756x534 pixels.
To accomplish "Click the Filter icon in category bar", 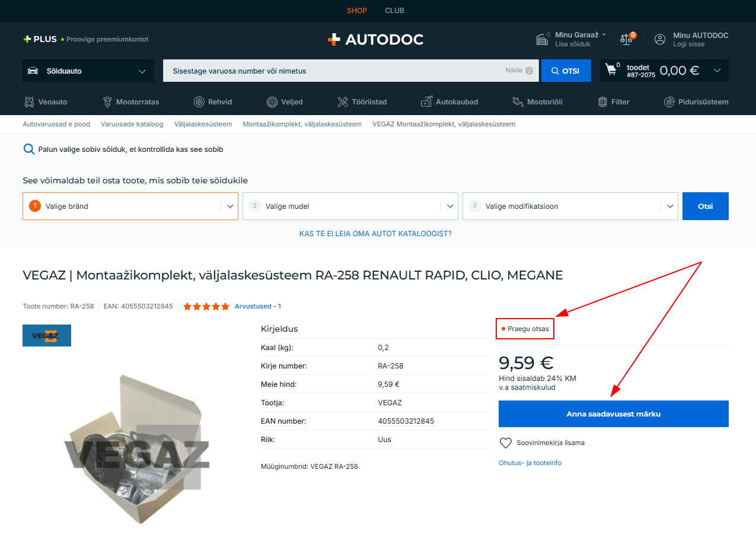I will [602, 101].
